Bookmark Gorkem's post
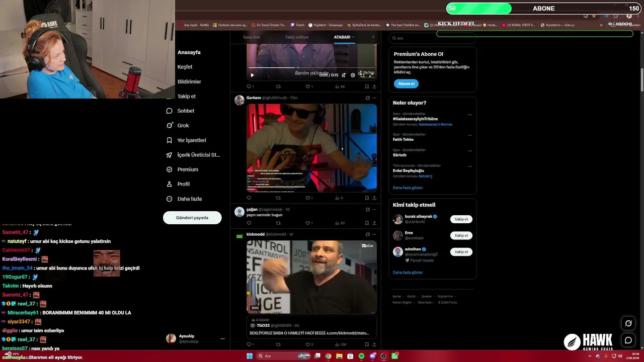The height and width of the screenshot is (362, 644). 367,198
